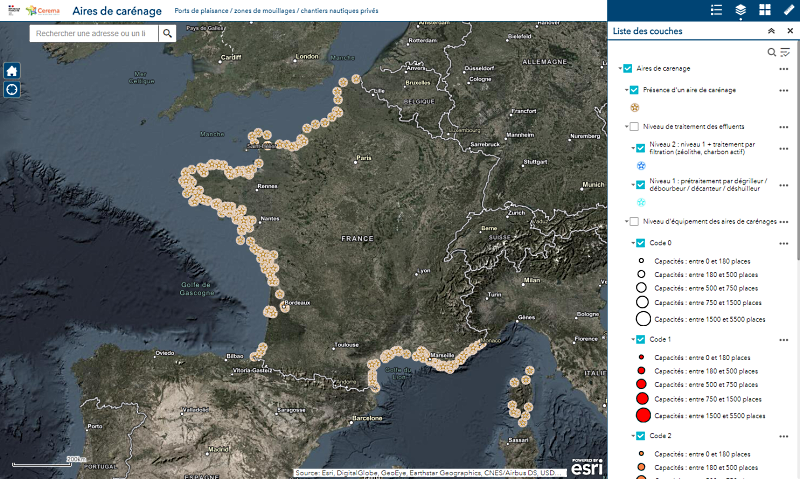Viewport: 800px width, 479px height.
Task: Click Code 0 'entre 0 et 180 places' text
Action: [x=702, y=261]
